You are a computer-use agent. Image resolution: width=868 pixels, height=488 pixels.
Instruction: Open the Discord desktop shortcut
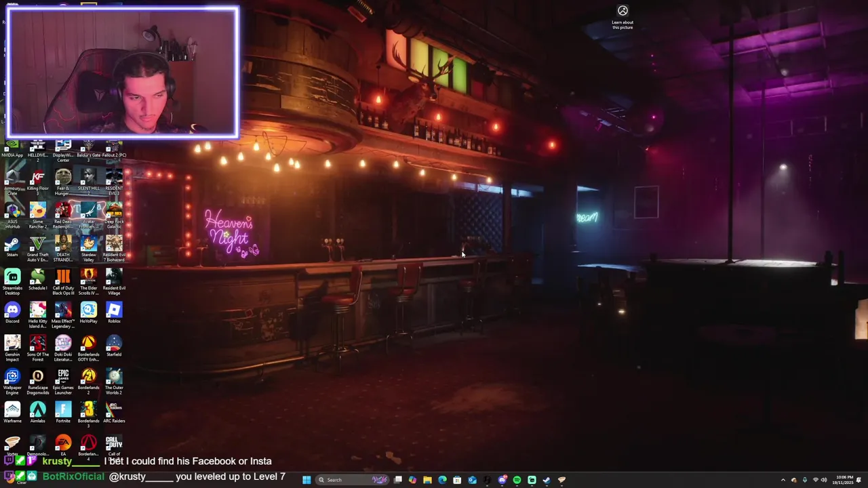point(12,312)
